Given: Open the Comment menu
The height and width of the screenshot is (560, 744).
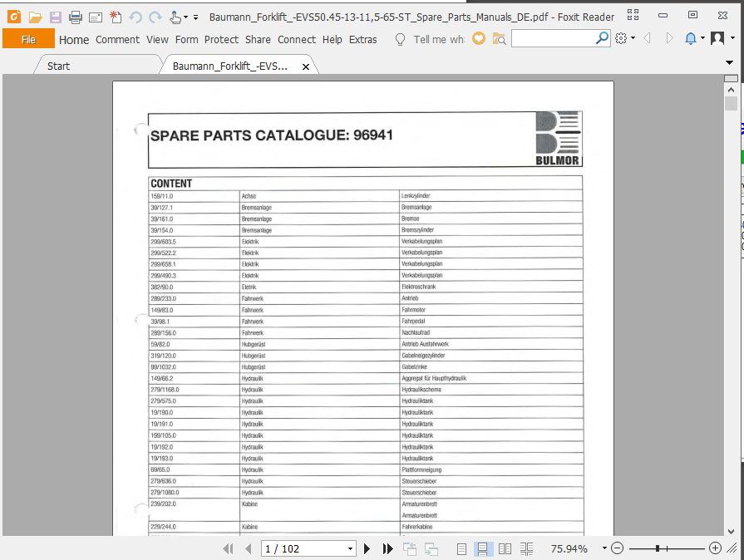Looking at the screenshot, I should tap(117, 39).
